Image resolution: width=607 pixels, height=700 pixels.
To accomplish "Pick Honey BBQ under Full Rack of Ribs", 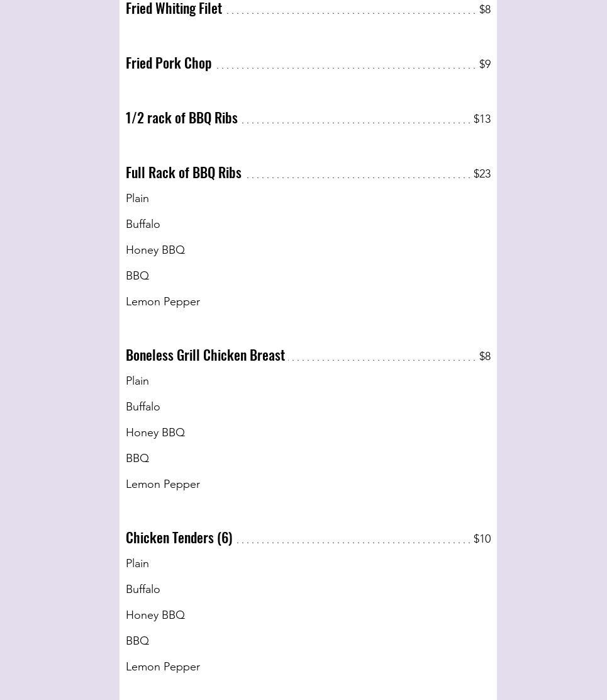I will coord(155,251).
